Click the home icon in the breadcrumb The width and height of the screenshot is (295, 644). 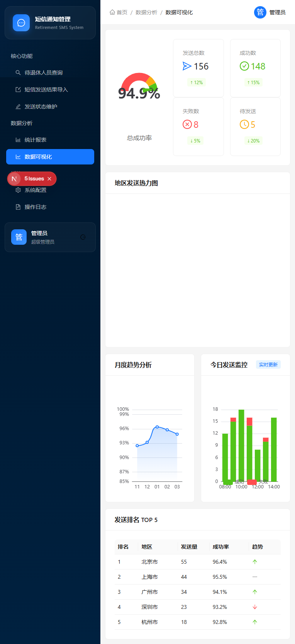(112, 12)
